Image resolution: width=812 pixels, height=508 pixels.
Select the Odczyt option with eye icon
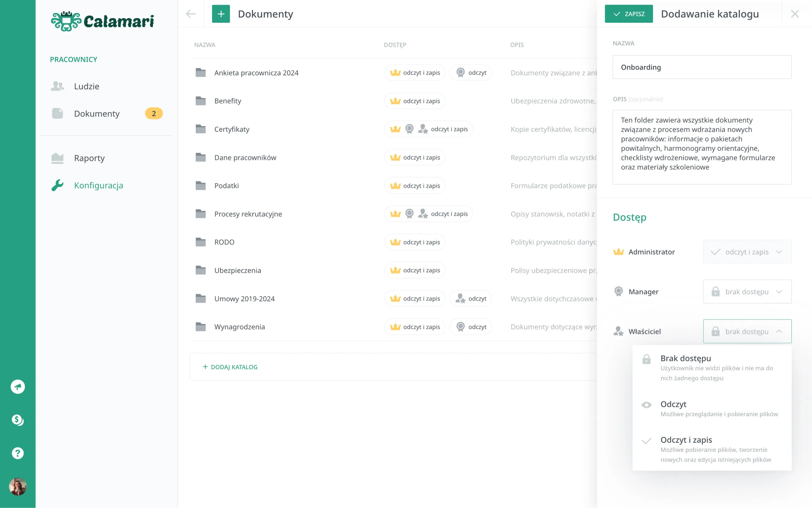[x=712, y=408]
